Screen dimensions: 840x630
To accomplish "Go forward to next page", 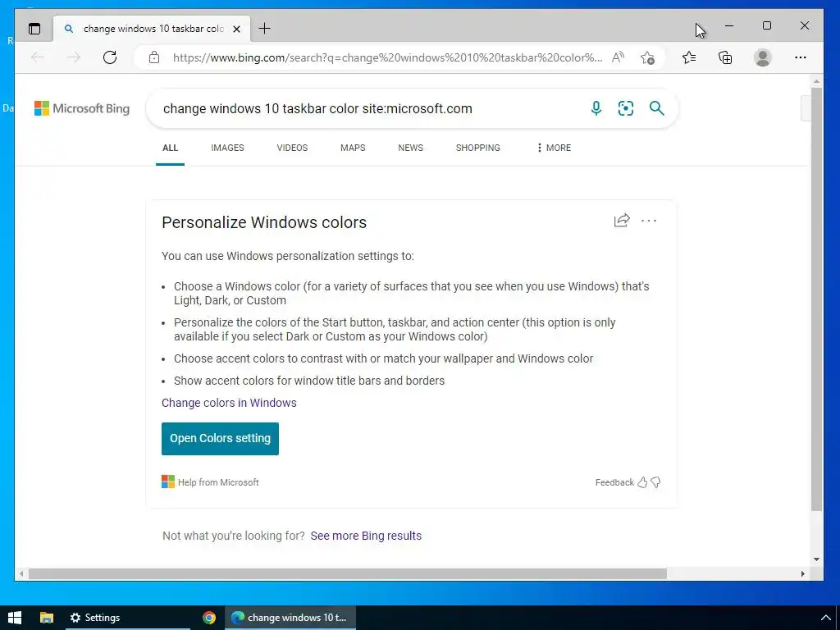I will click(74, 57).
